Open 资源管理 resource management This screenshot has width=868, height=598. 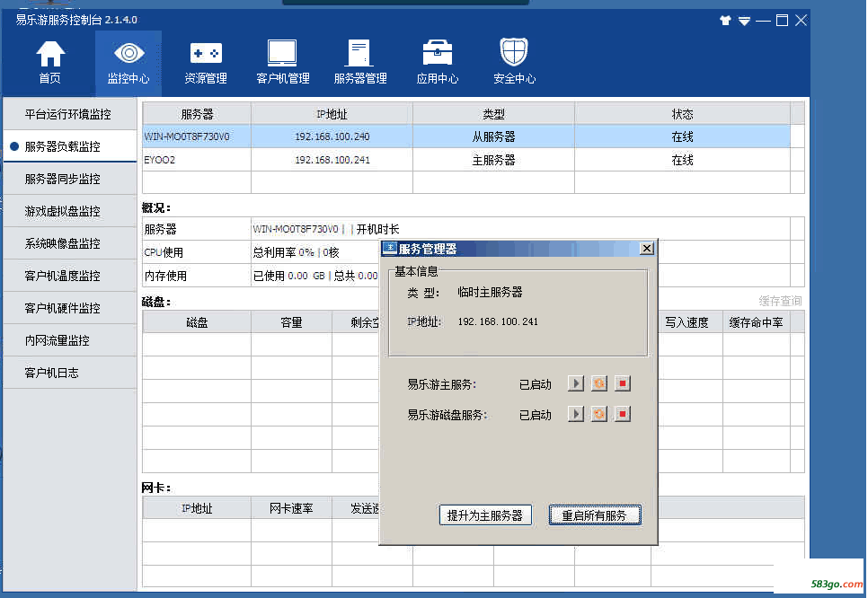(x=206, y=63)
